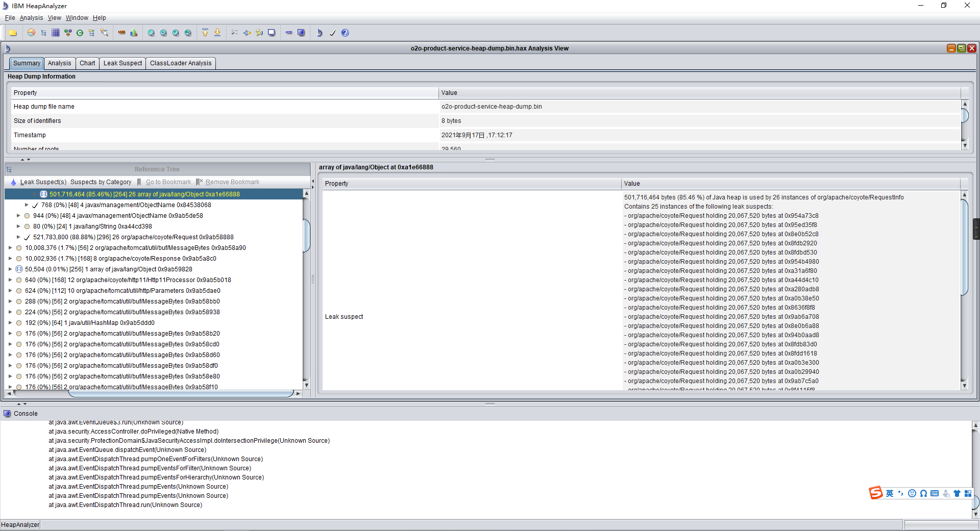Click the white monitor toolbar icon
The height and width of the screenshot is (531, 980).
pos(272,33)
